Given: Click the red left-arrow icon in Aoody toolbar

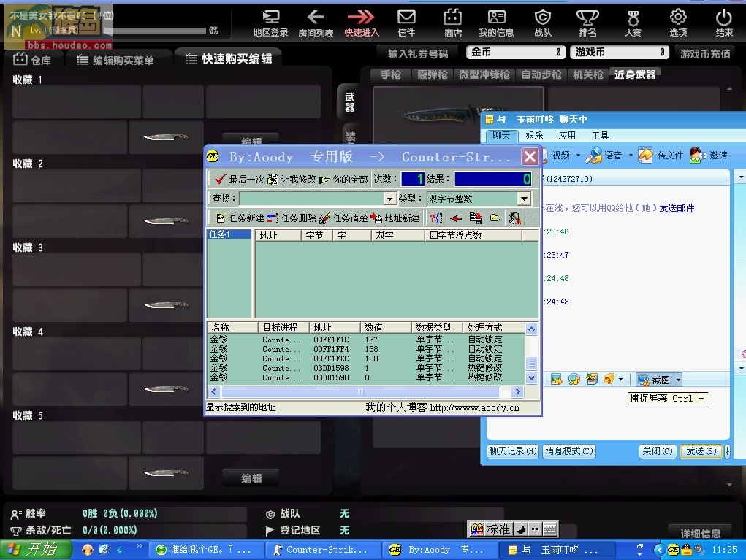Looking at the screenshot, I should point(456,218).
